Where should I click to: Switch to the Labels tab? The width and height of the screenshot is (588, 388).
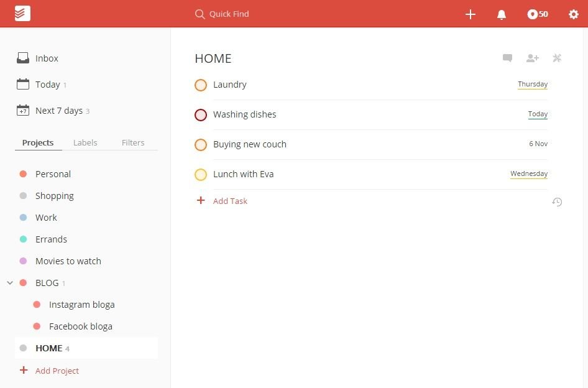pyautogui.click(x=85, y=142)
